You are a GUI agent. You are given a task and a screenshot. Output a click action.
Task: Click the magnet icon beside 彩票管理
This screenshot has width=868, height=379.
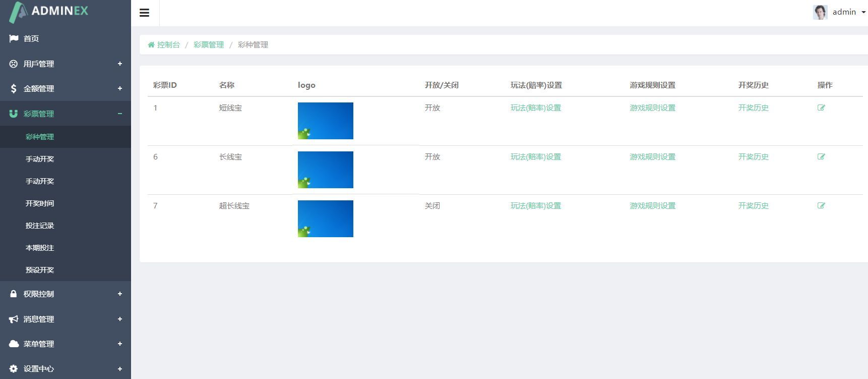(x=14, y=114)
